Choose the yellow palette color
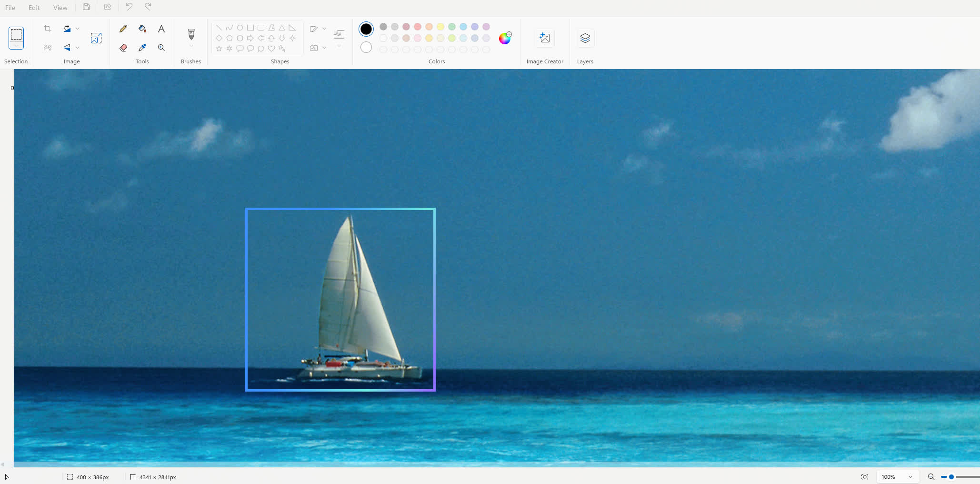Image resolution: width=980 pixels, height=484 pixels. point(440,27)
